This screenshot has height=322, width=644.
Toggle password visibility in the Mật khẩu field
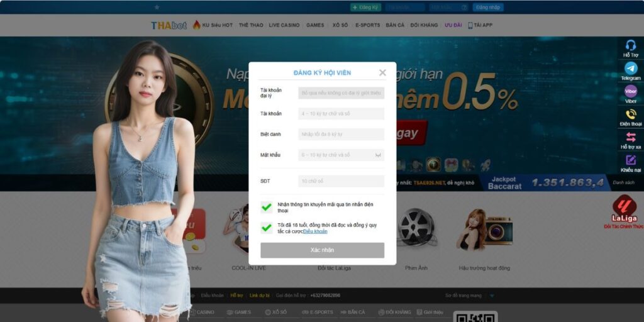(378, 155)
